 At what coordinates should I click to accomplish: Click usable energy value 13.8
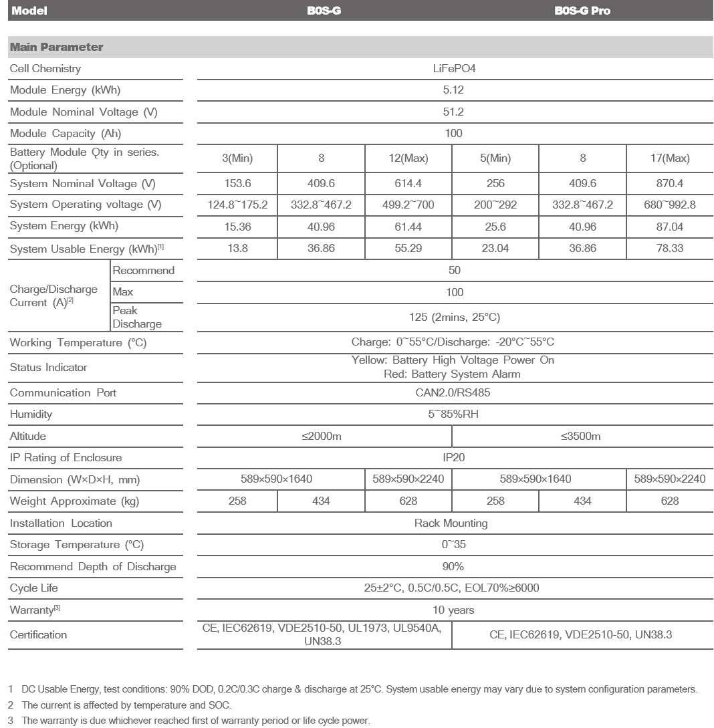tap(237, 249)
